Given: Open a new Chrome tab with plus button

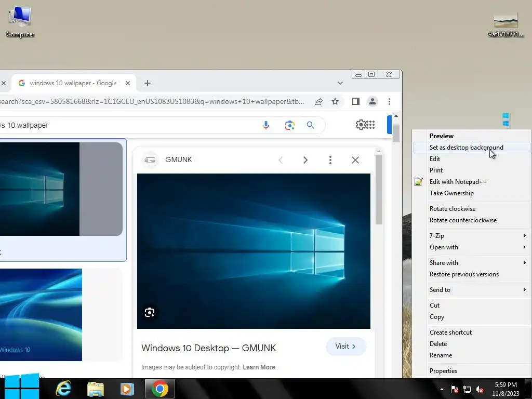Looking at the screenshot, I should (x=147, y=83).
